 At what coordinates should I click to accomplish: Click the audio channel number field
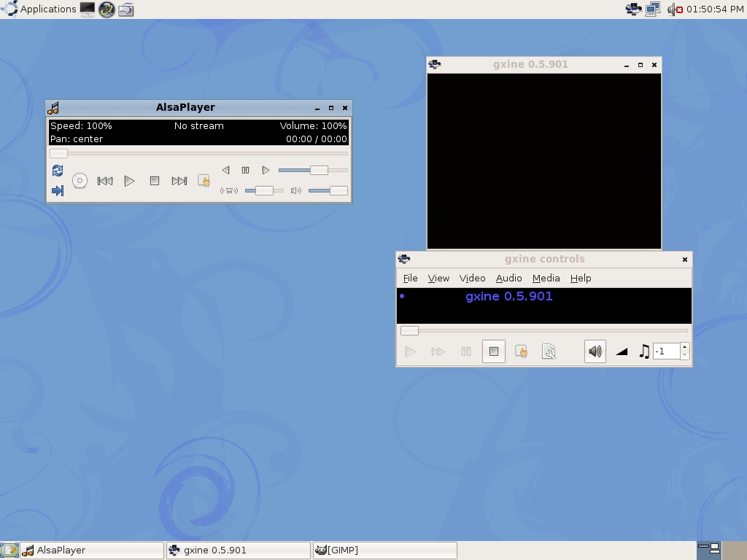tap(667, 351)
